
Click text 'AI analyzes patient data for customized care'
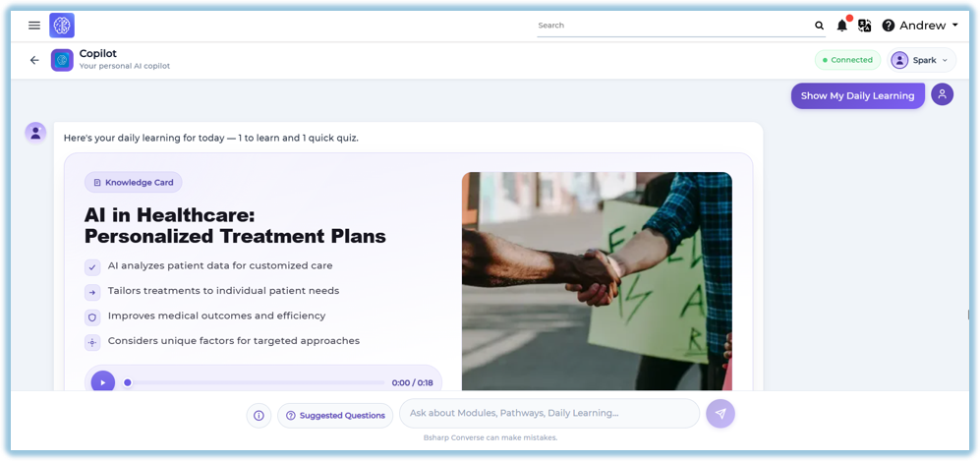[x=220, y=265]
